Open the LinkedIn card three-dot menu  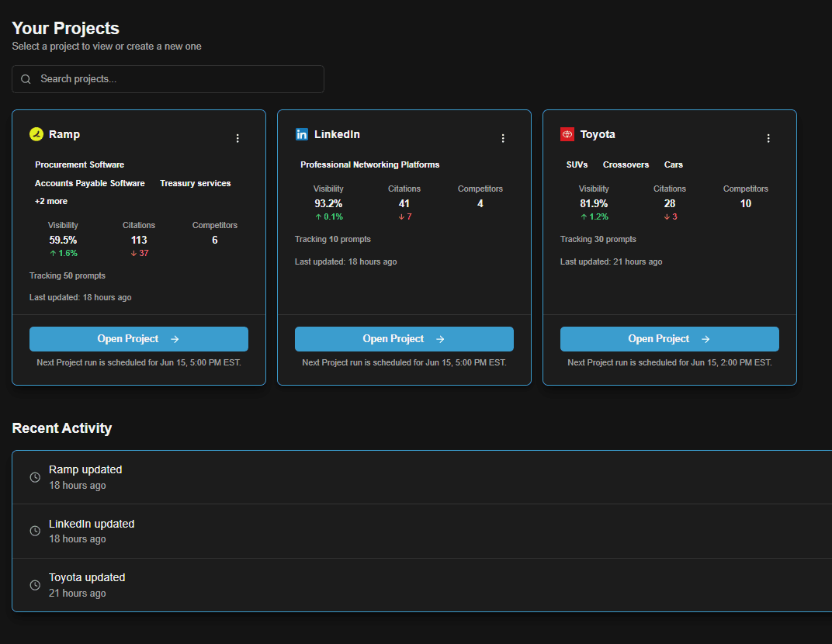coord(503,138)
